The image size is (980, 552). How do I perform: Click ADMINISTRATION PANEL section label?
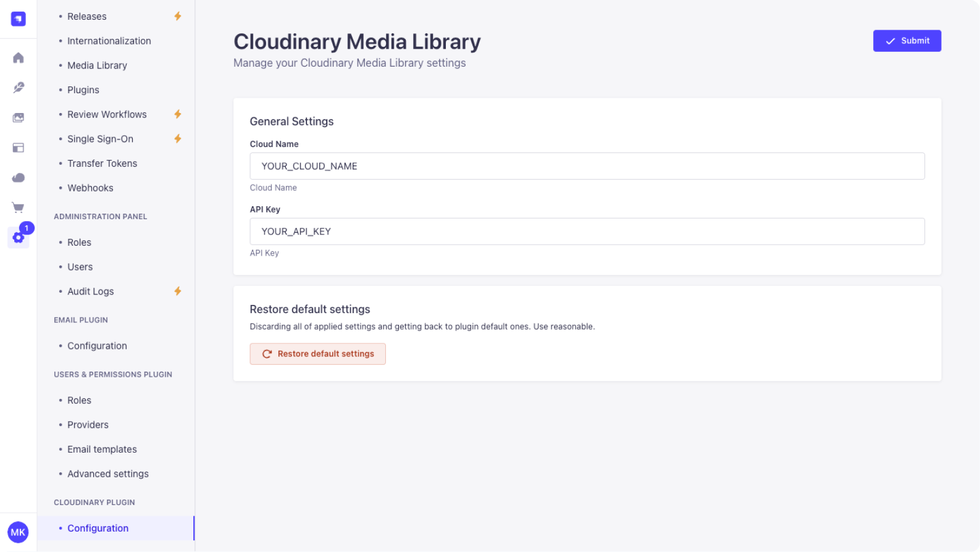(100, 217)
